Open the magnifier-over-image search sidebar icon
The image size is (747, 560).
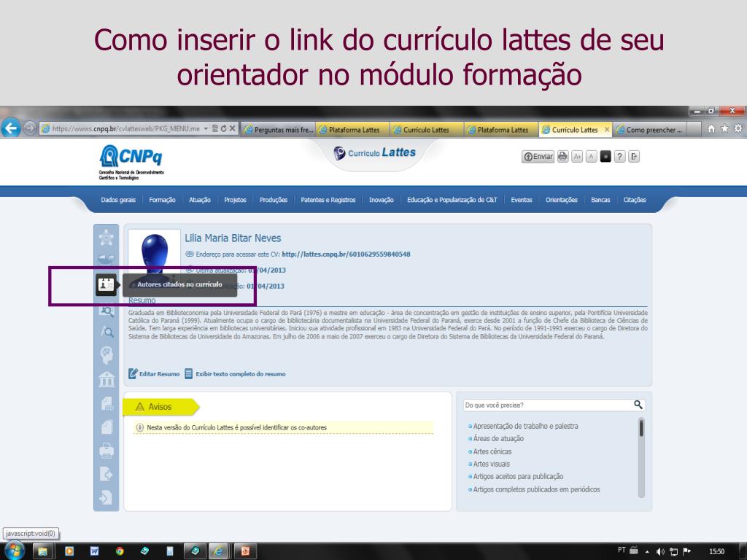(x=107, y=311)
